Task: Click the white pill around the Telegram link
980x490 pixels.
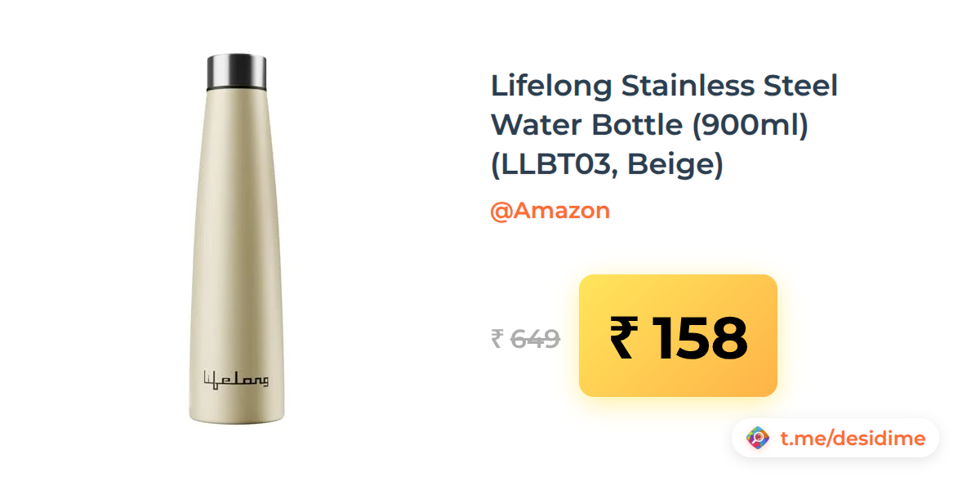Action: 835,439
